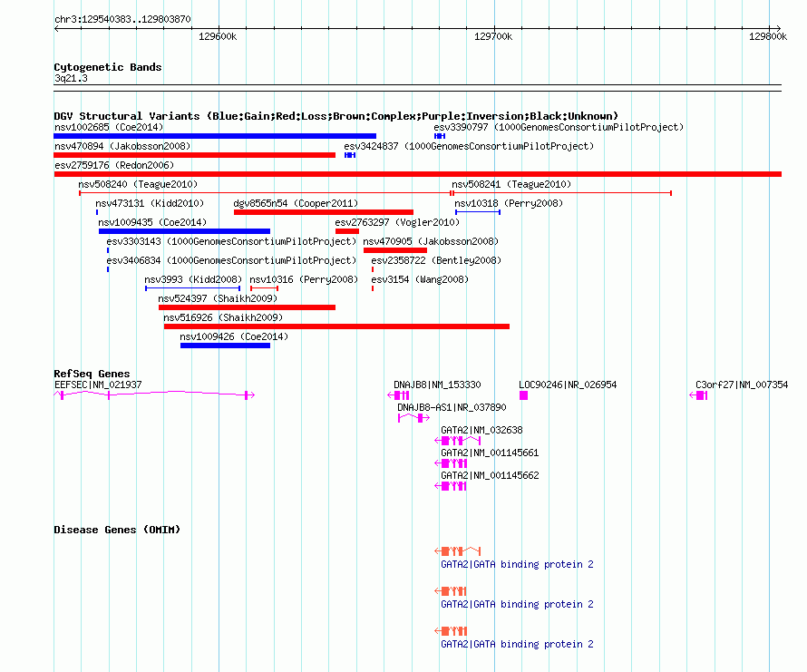The height and width of the screenshot is (672, 807).
Task: Open the last GATA2|GATA binding protein 2 link
Action: [517, 644]
